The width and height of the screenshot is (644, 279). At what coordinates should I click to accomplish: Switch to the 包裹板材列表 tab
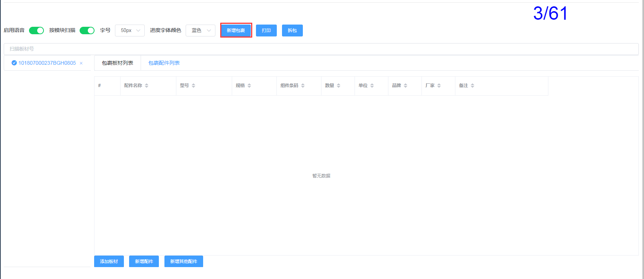point(118,63)
